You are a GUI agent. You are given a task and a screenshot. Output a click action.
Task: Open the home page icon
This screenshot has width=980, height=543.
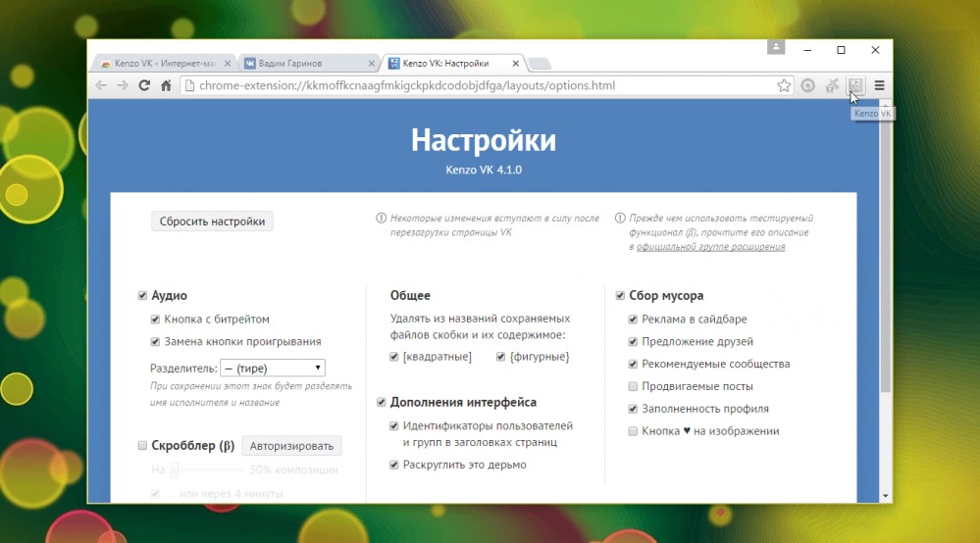pos(166,85)
